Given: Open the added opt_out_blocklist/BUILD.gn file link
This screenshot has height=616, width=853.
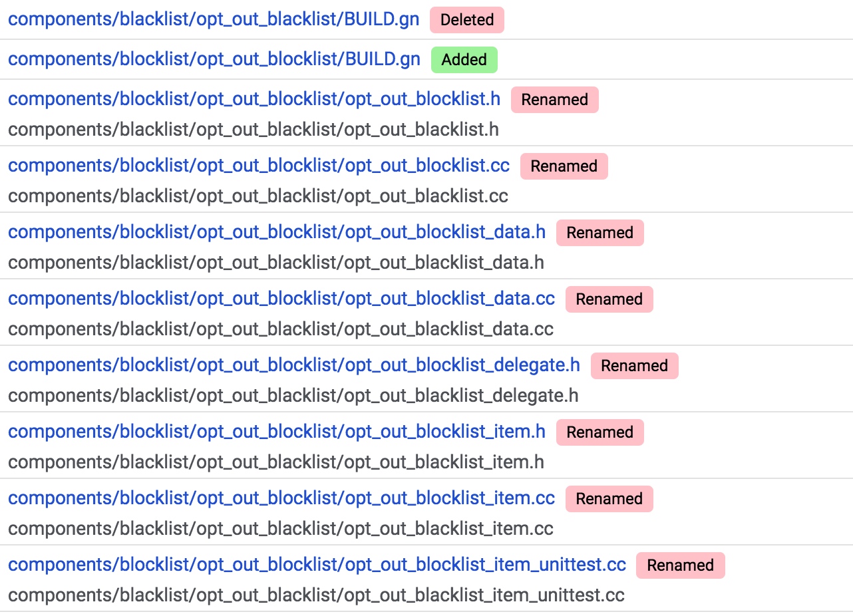Looking at the screenshot, I should [214, 59].
